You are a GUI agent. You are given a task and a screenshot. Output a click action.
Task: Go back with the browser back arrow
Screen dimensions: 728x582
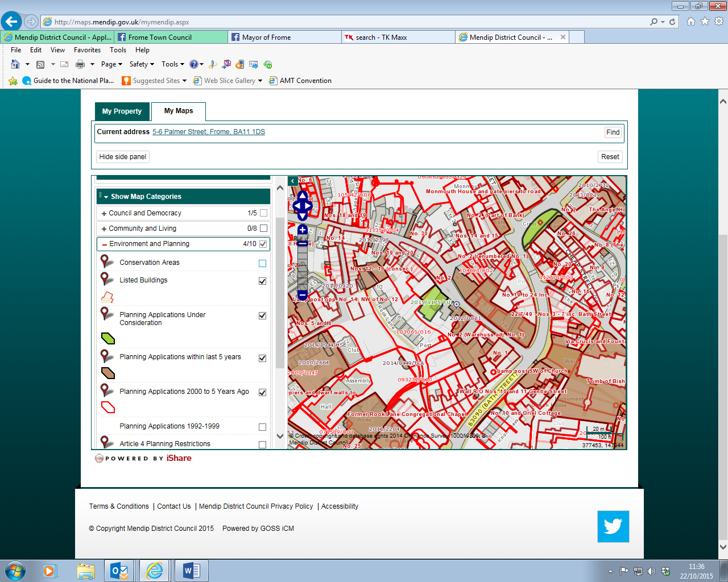click(11, 22)
